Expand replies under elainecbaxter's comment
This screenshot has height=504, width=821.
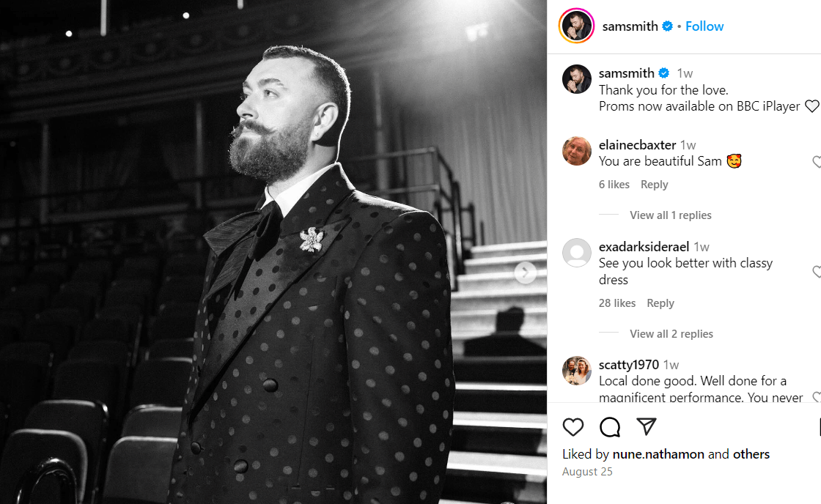click(x=670, y=215)
